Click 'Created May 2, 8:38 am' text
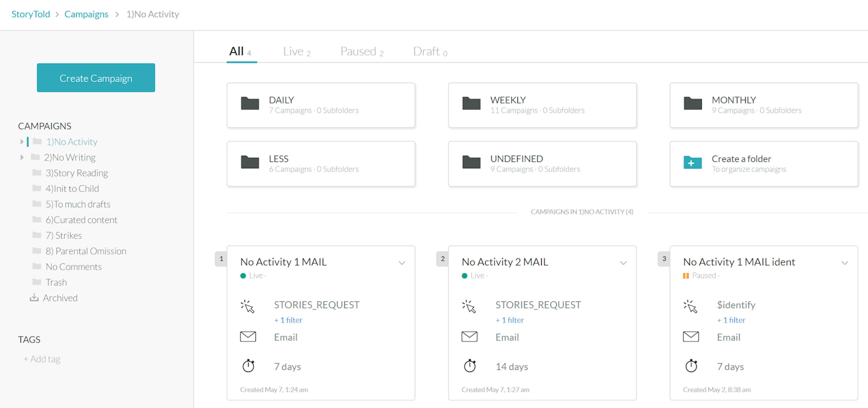Image resolution: width=868 pixels, height=408 pixels. 717,389
